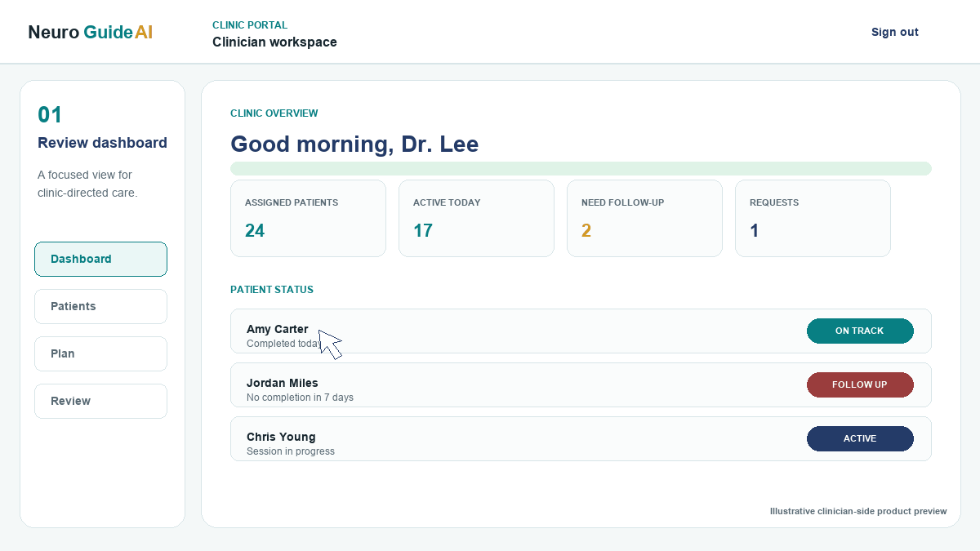Click 'No completion in 7 days' text

300,398
